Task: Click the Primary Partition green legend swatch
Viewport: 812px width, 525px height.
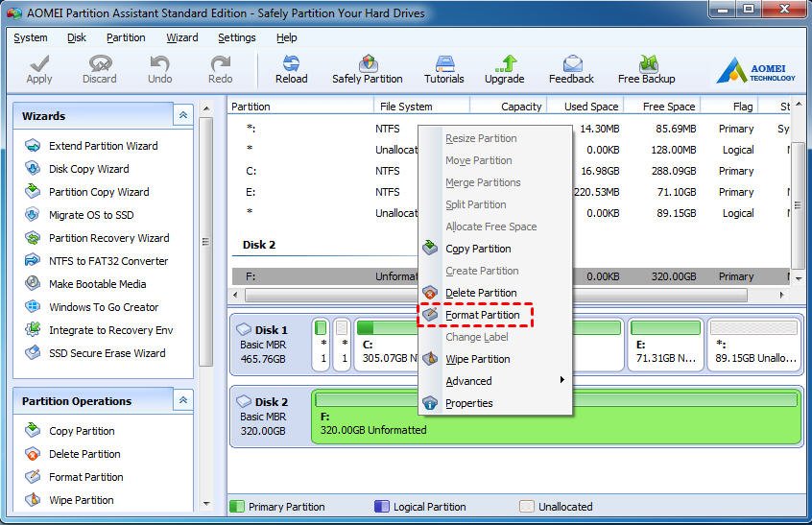Action: pyautogui.click(x=237, y=507)
